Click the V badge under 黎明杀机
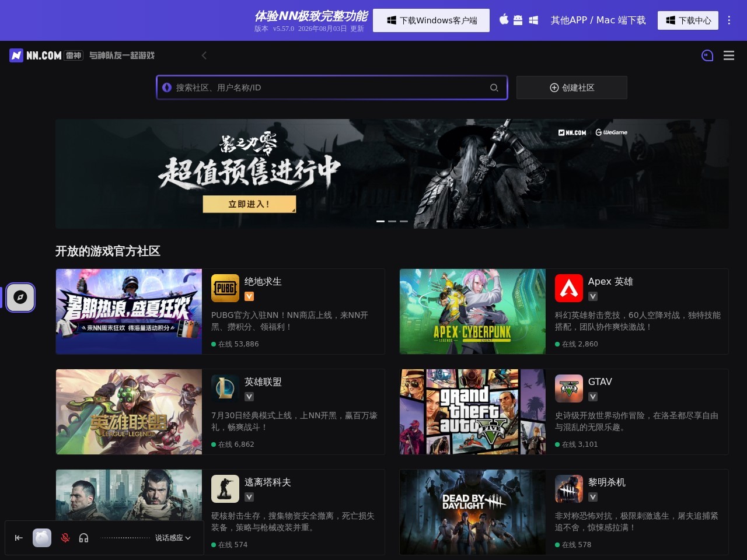The height and width of the screenshot is (560, 747). (x=593, y=497)
